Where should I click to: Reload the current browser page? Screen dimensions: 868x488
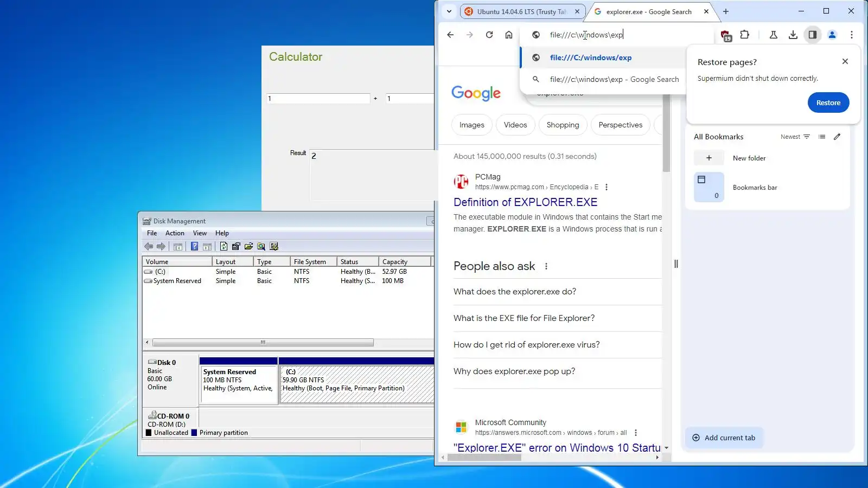coord(489,35)
